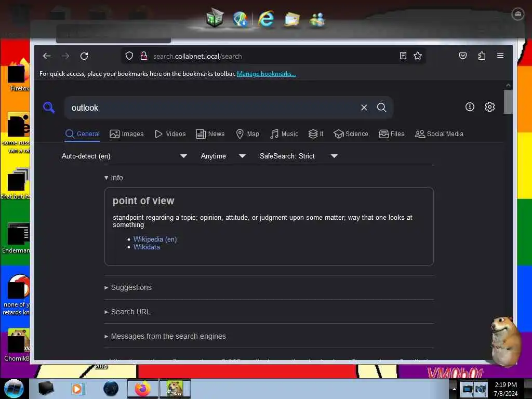Open the Anytime time range dropdown

223,156
